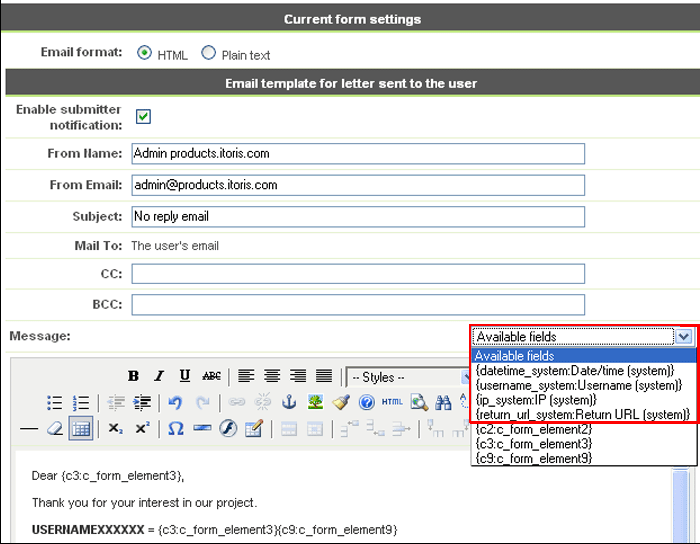This screenshot has height=544, width=700.
Task: Click the USERNAMEXXXXXX text in message
Action: 88,530
